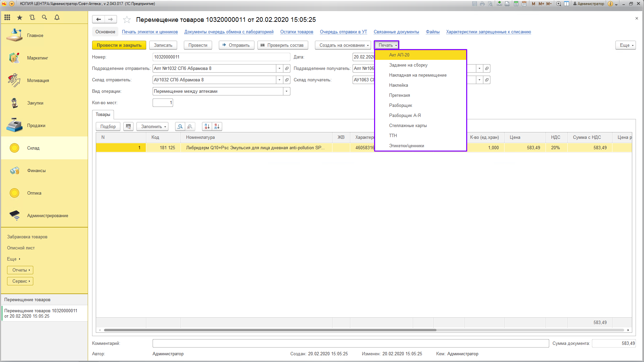
Task: Open the search magnifier in sidebar toolbar
Action: [44, 17]
